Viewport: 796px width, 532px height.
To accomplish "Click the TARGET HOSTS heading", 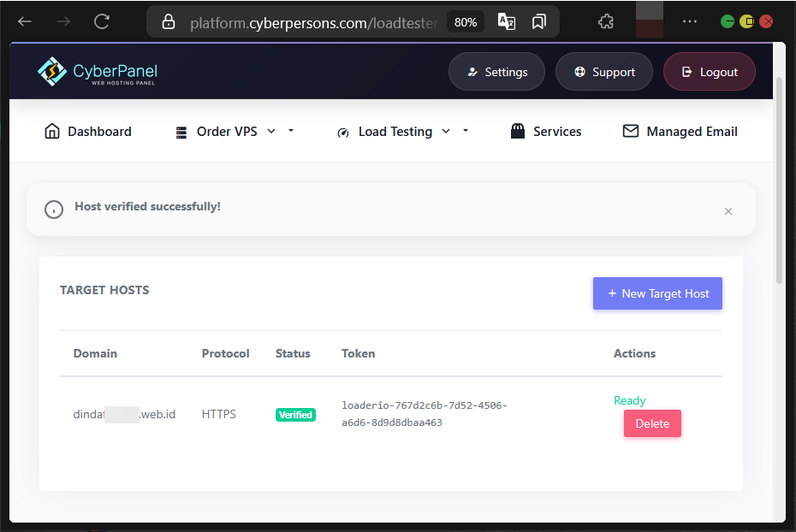I will [x=104, y=290].
